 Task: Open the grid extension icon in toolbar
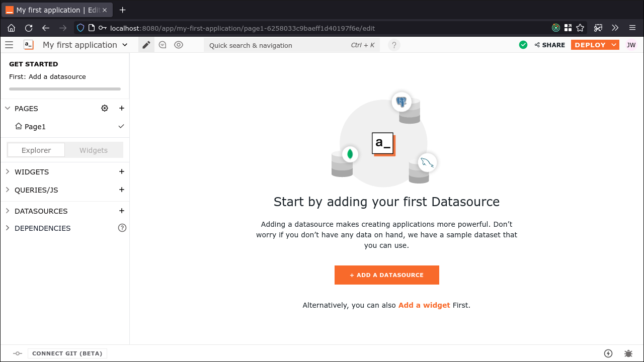[x=568, y=28]
